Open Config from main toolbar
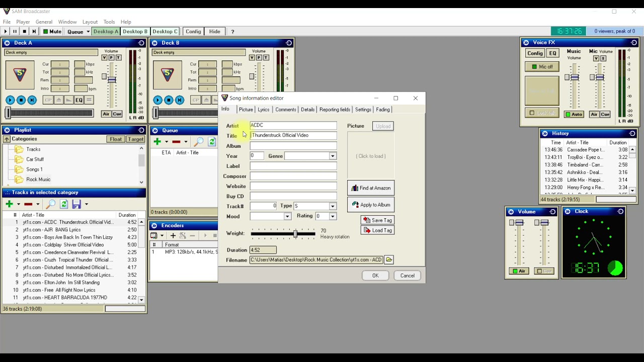Screen dimensions: 644x362 [x=193, y=32]
